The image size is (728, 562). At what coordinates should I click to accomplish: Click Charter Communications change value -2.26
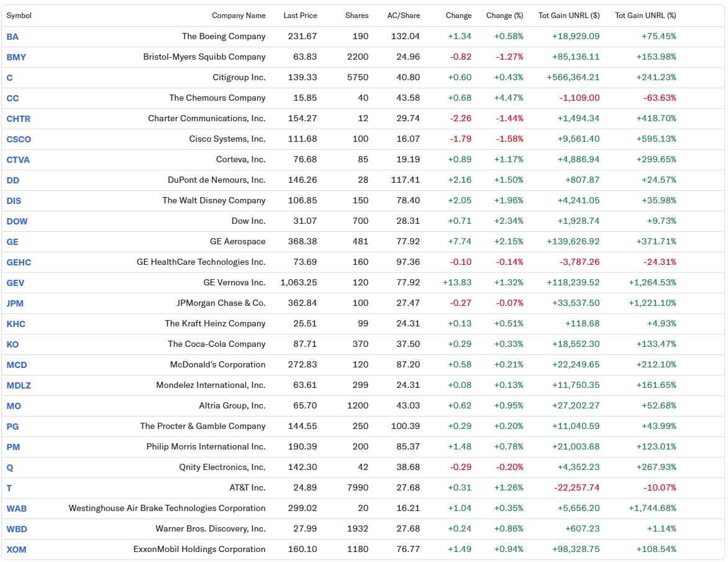tap(460, 118)
